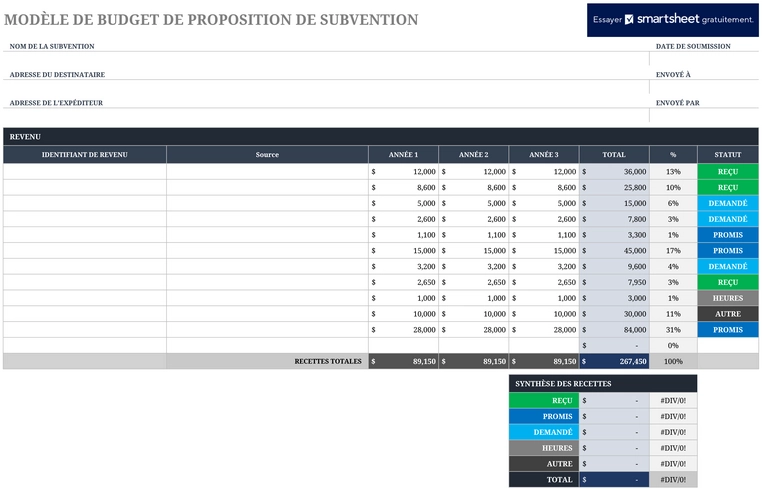762x489 pixels.
Task: Select the REÇU status in the 36,000 row
Action: point(728,172)
